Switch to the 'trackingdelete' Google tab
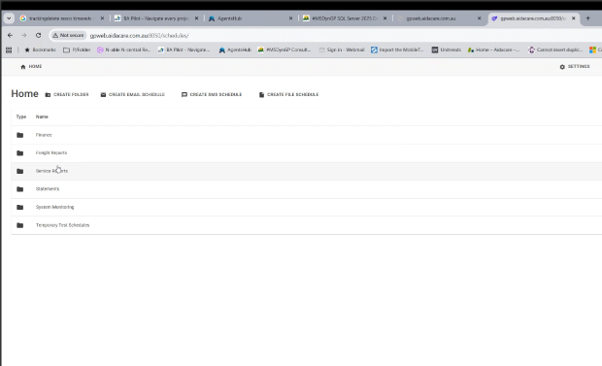602x366 pixels. click(x=61, y=18)
